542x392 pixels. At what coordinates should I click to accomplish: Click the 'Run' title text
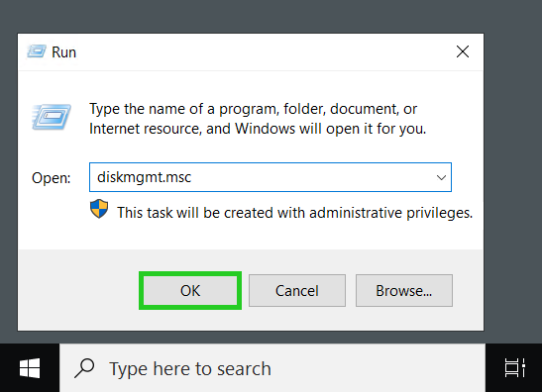64,52
